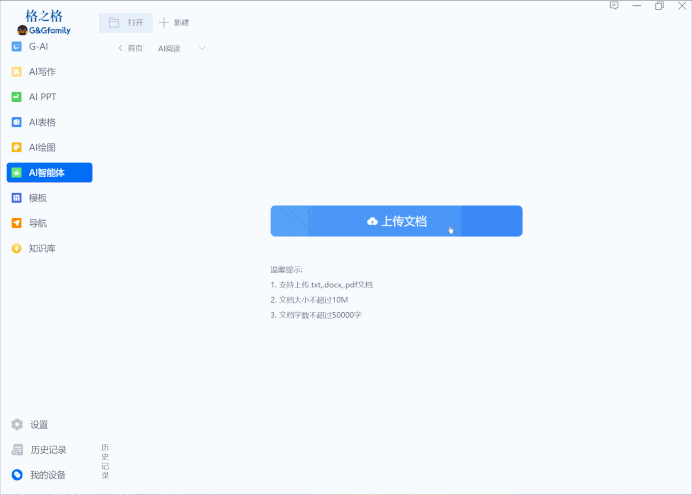Open the 知识库 knowledge base
692x495 pixels.
[x=41, y=248]
